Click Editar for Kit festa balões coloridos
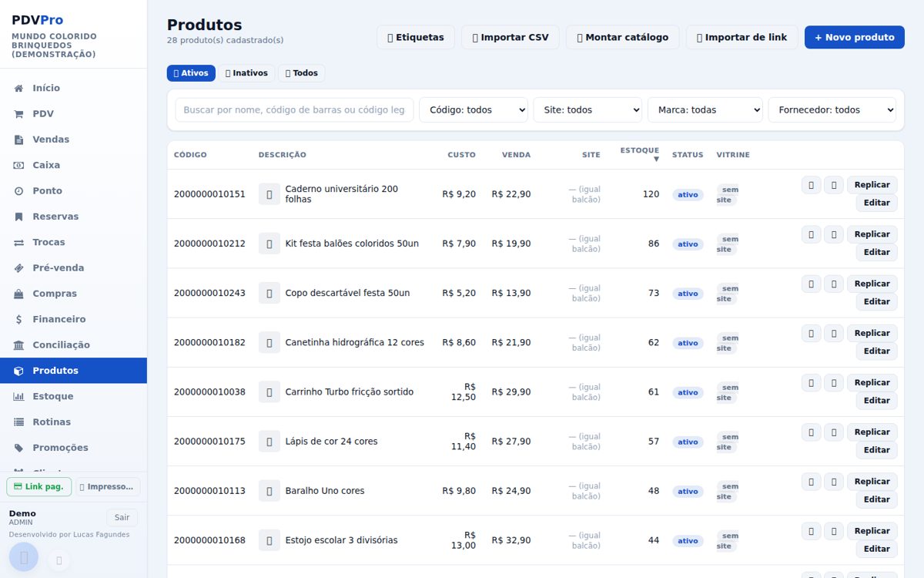The height and width of the screenshot is (578, 924). (877, 252)
